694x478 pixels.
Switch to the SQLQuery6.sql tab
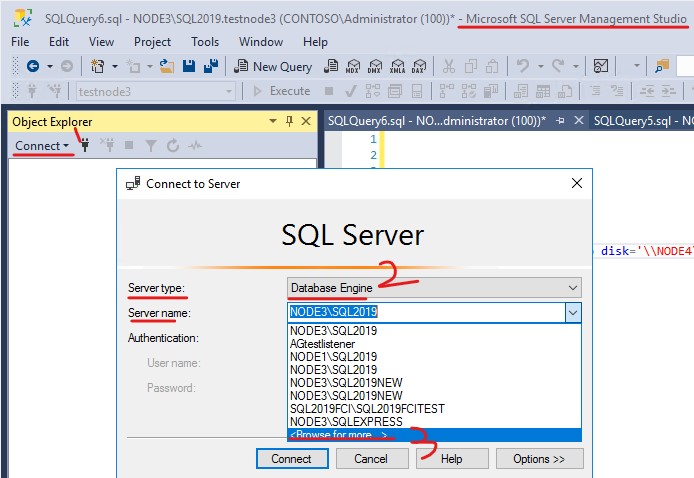pos(437,121)
